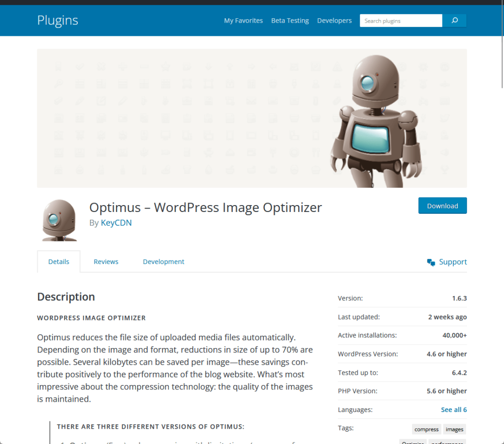Click the WORDPRESS IMAGE OPTIMIZER subheading
Screen dimensions: 504x444
point(91,318)
